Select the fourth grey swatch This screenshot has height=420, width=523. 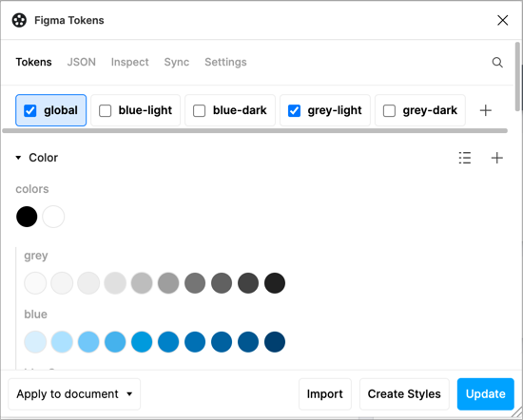[x=115, y=283]
